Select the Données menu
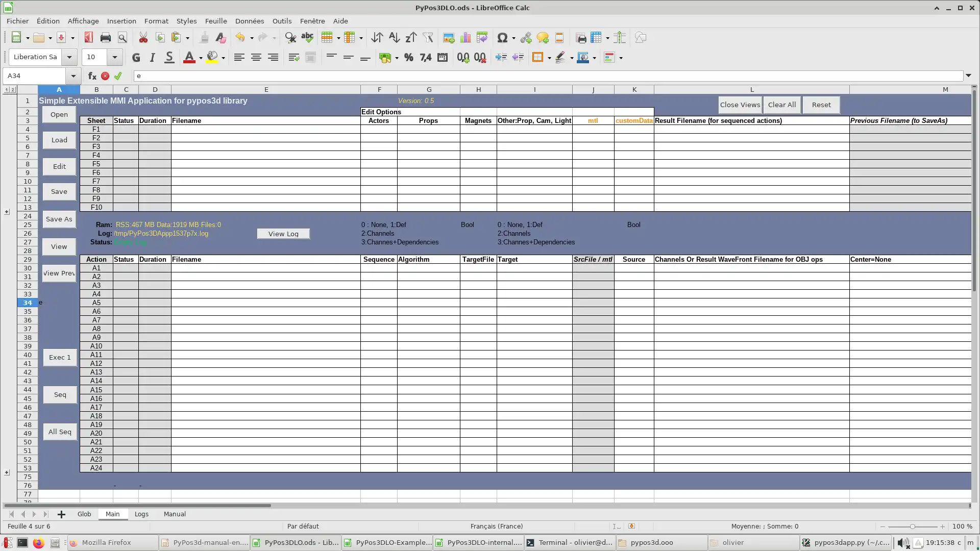This screenshot has height=551, width=980. [x=250, y=21]
